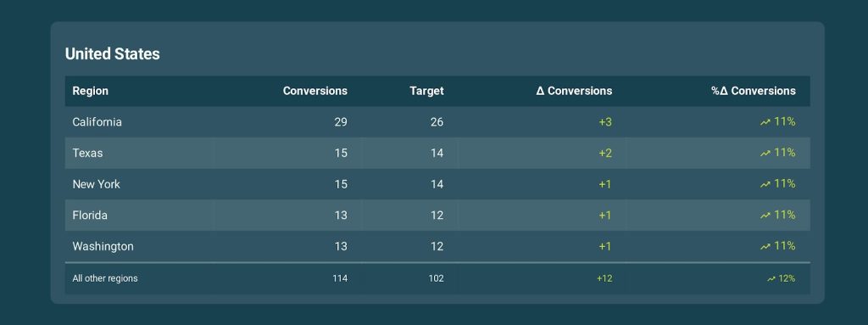Open the All other regions row
This screenshot has width=868, height=325.
coord(437,278)
